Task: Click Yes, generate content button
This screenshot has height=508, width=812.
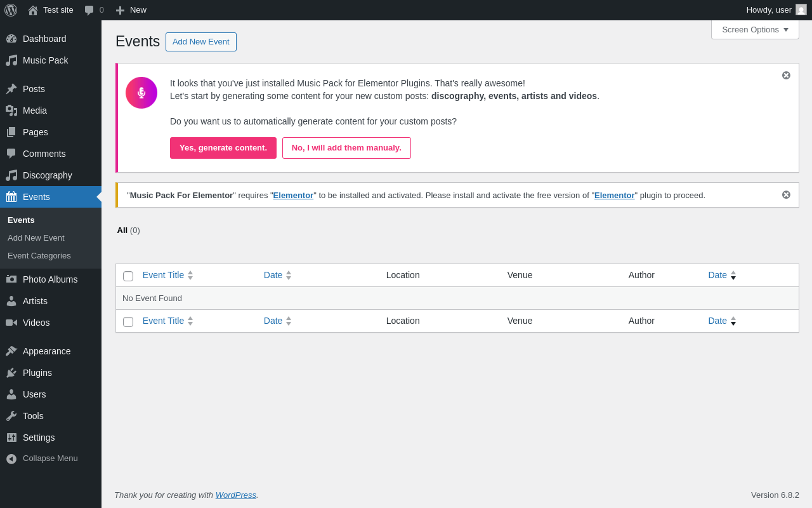Action: 223,148
